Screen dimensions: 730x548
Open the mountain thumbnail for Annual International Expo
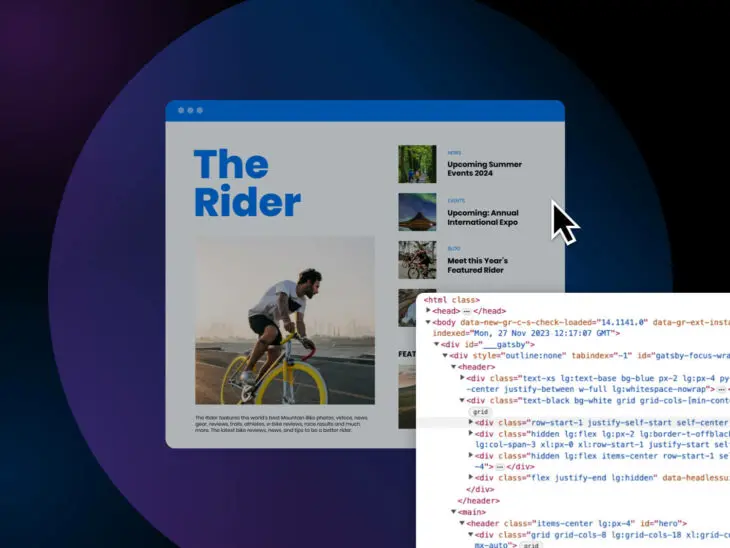click(417, 212)
